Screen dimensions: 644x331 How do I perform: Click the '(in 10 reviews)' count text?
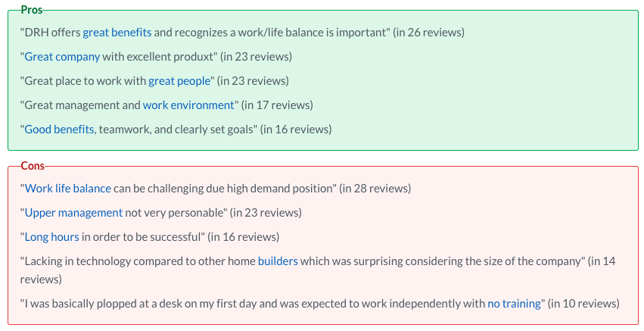click(x=583, y=304)
